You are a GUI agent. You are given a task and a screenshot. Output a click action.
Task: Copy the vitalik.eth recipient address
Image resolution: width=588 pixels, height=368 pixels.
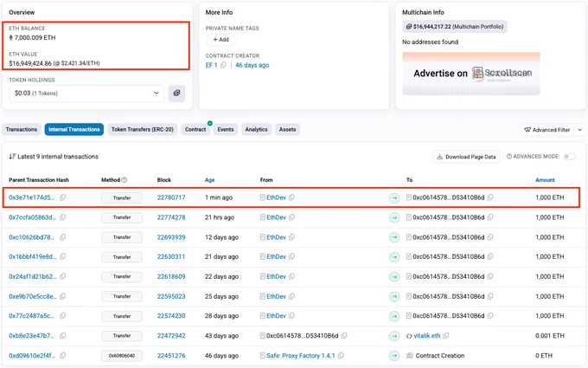tap(445, 336)
